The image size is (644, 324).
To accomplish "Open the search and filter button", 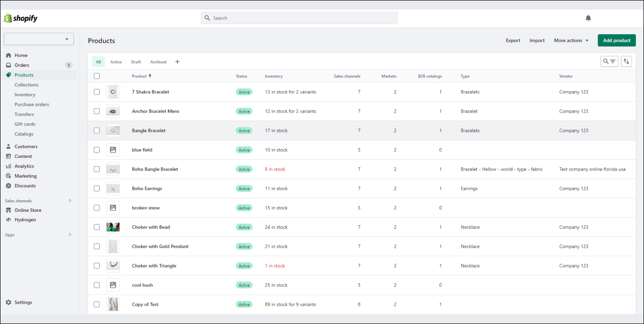I will (609, 62).
